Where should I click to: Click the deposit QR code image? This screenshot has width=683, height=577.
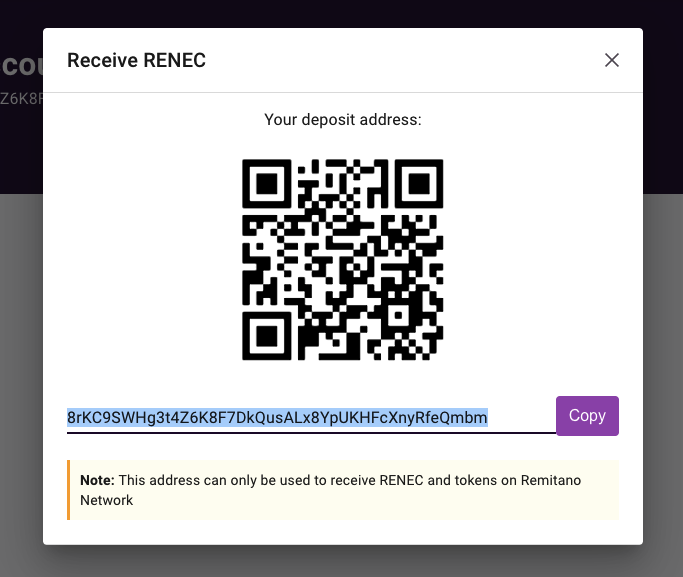coord(342,260)
